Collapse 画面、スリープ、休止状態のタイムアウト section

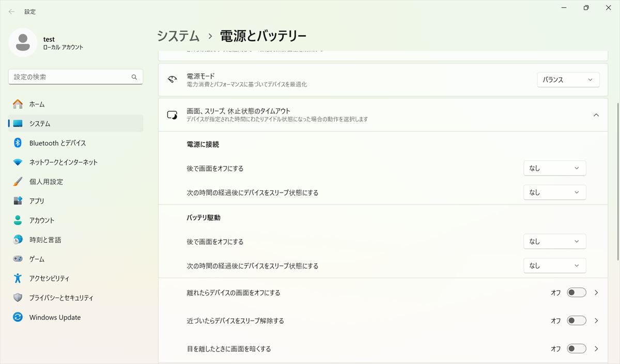pos(596,115)
